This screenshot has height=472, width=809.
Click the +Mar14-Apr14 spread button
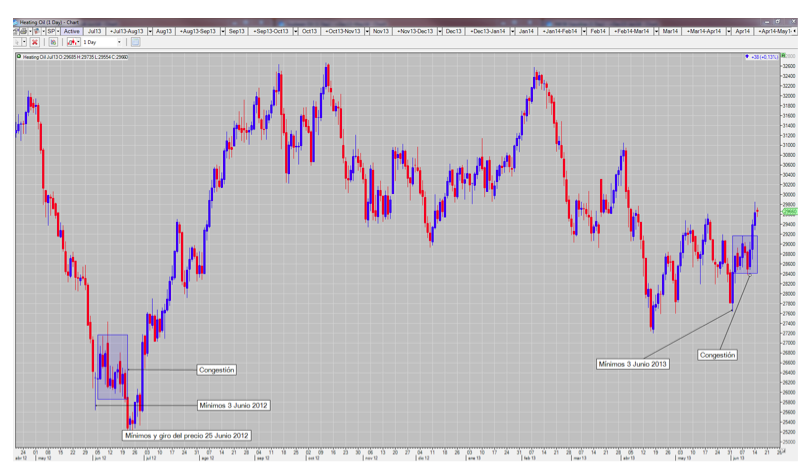coord(704,31)
